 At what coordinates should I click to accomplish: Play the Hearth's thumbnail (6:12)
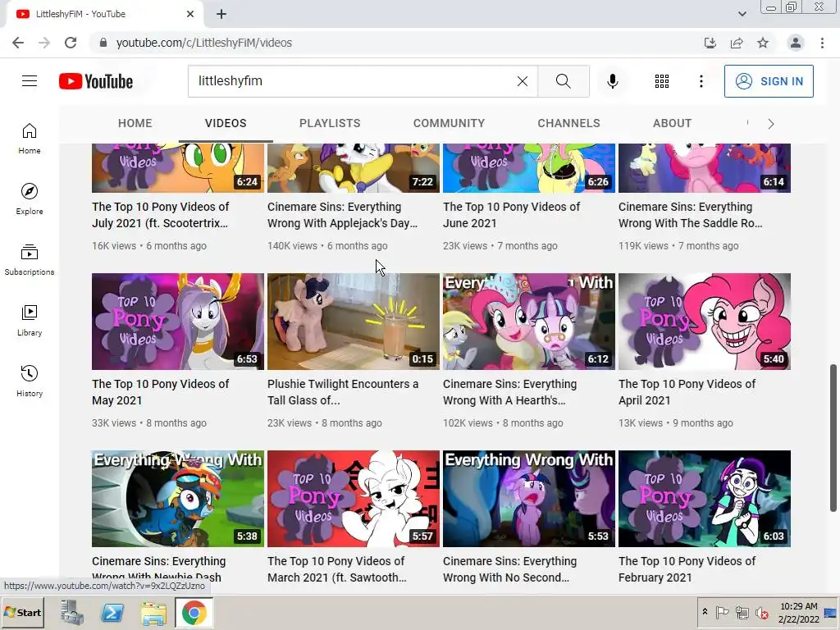point(529,322)
